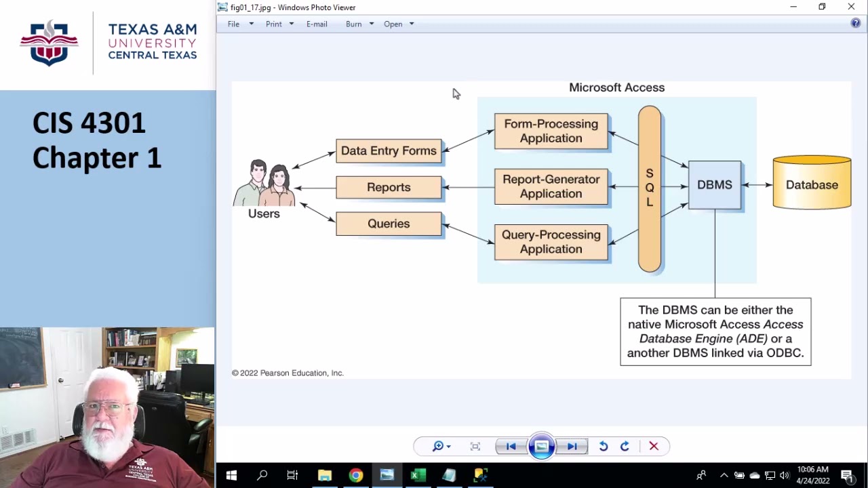Open the Windows Start menu
The image size is (868, 488).
[231, 475]
